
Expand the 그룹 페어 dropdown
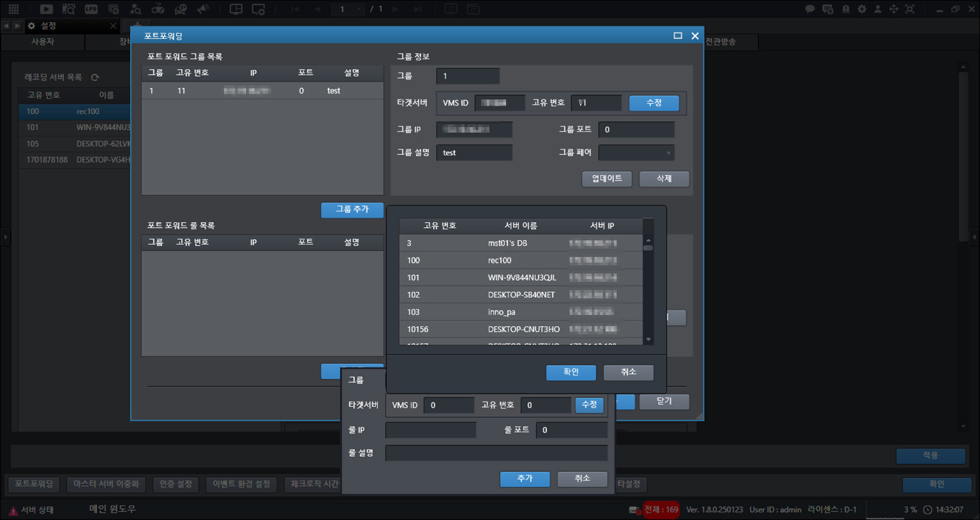[x=636, y=153]
